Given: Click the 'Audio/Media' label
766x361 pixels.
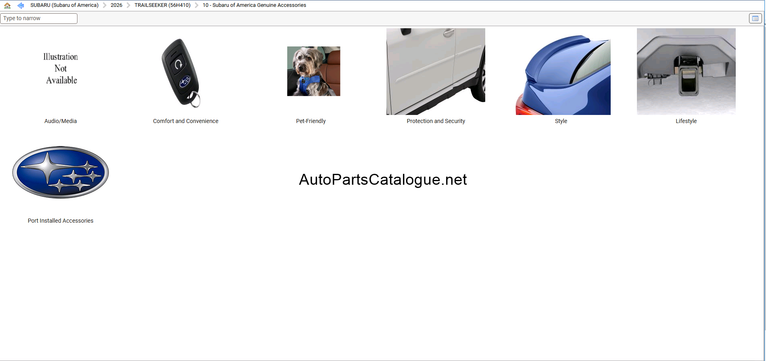Looking at the screenshot, I should [61, 121].
